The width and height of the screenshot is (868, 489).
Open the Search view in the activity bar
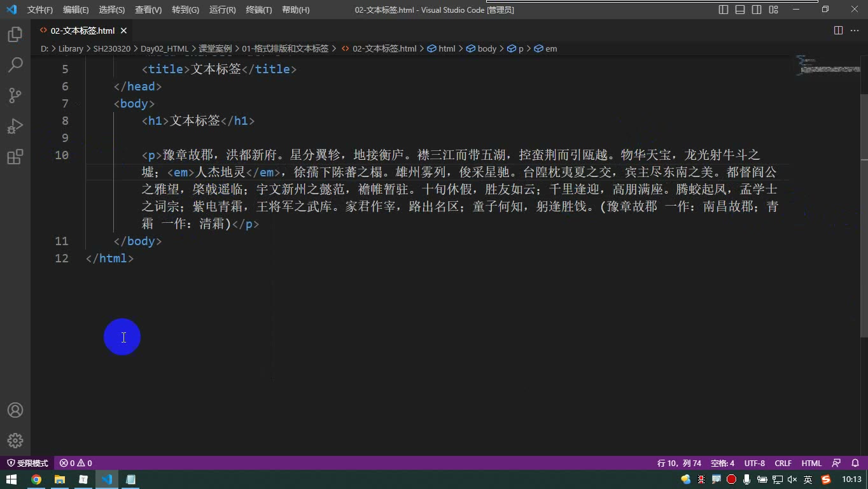[15, 65]
